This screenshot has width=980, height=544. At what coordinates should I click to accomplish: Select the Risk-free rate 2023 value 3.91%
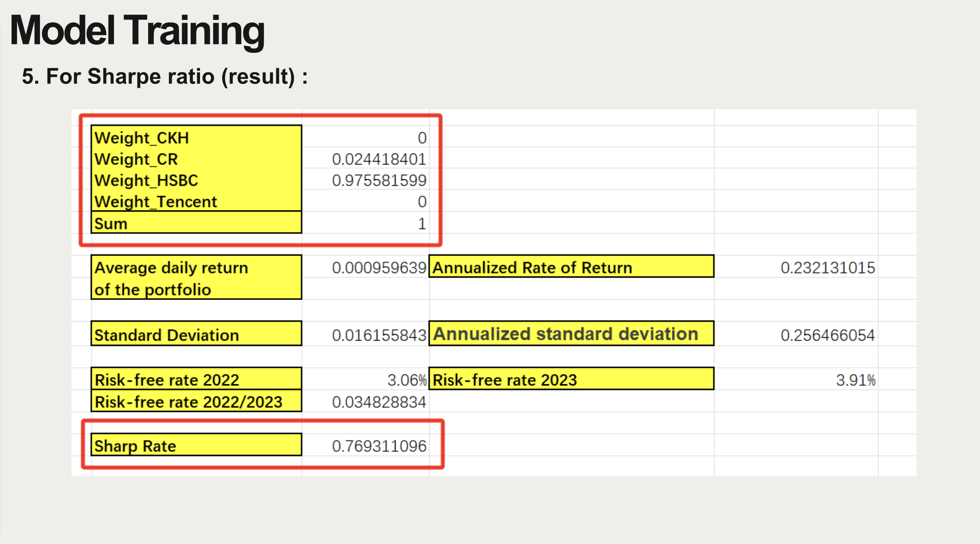pos(855,380)
